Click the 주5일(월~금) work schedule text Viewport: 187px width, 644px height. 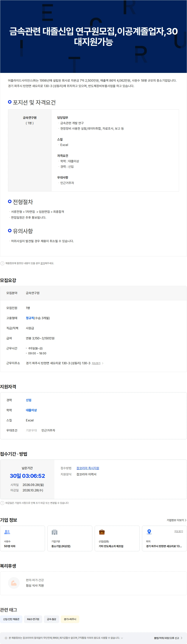point(35,348)
